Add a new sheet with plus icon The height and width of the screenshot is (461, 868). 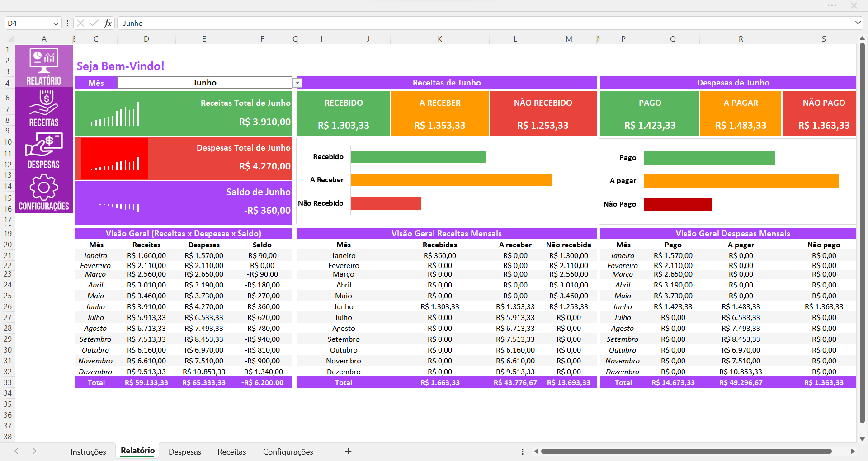(348, 451)
